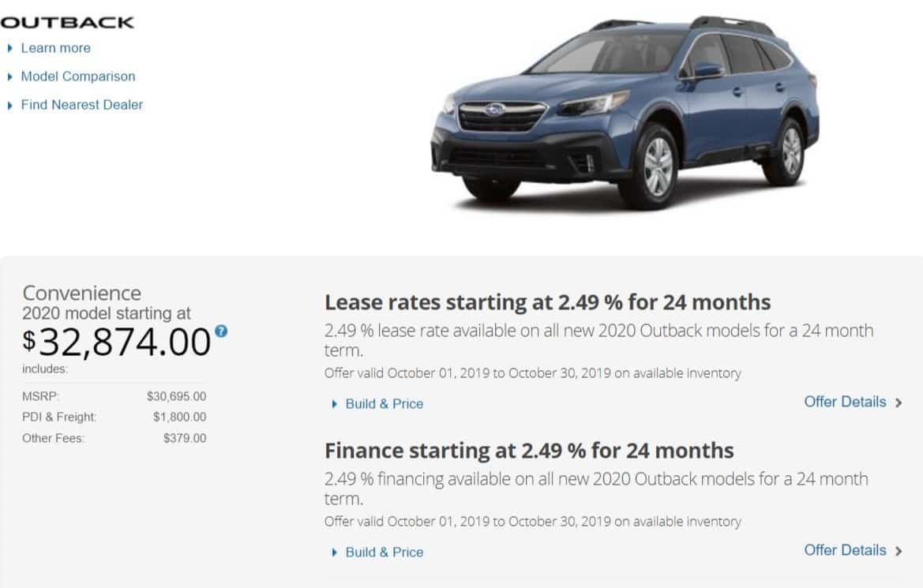Expand Build & Price under the lease offer
The height and width of the screenshot is (588, 923).
pos(385,403)
